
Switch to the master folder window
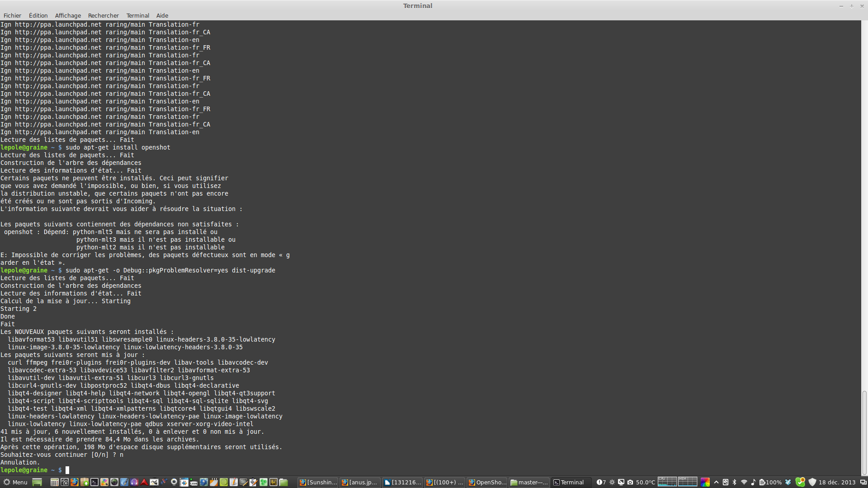click(529, 482)
